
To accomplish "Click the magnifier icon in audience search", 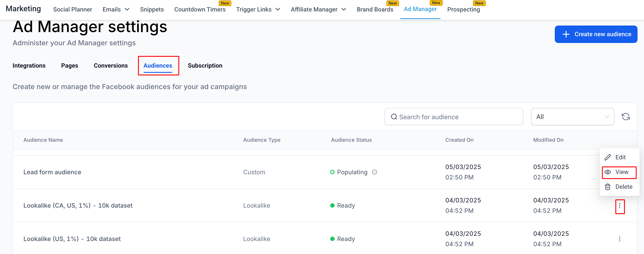I will 394,117.
